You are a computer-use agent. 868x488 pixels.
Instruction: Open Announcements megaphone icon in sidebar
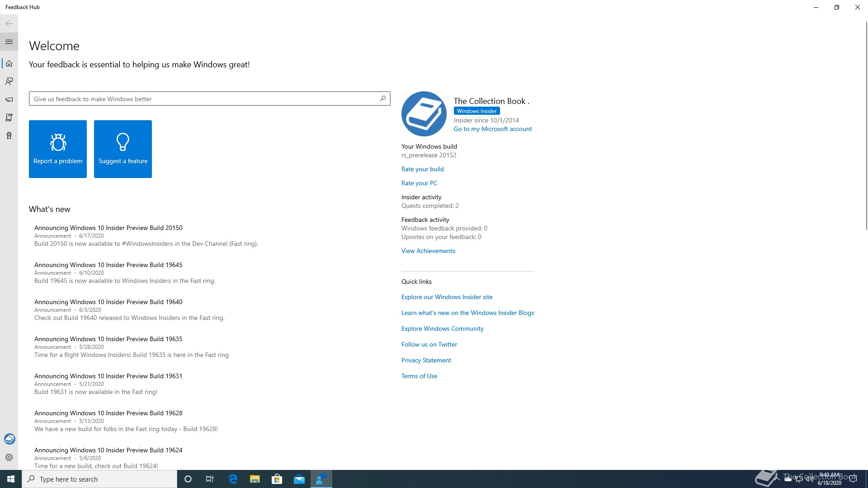[x=9, y=99]
